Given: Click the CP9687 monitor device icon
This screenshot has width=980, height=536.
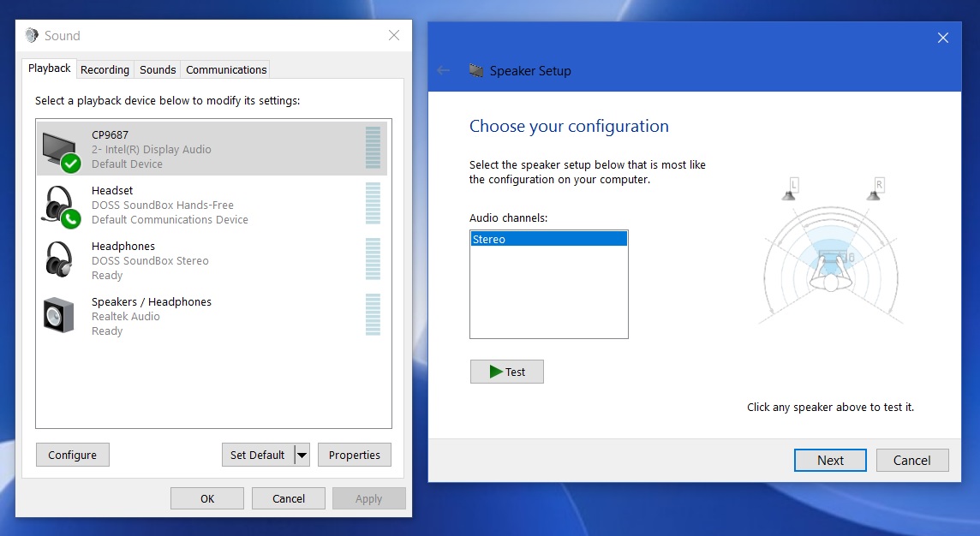Looking at the screenshot, I should pyautogui.click(x=62, y=150).
